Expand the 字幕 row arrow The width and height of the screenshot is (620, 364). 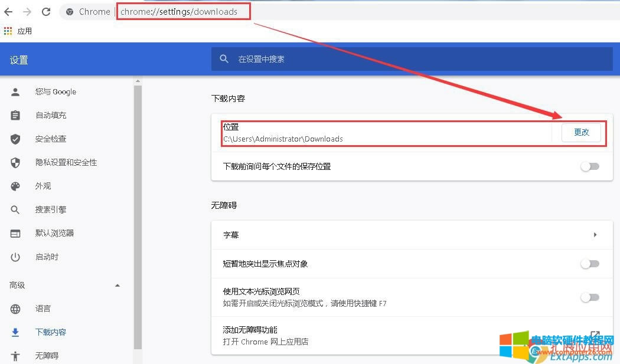(595, 235)
